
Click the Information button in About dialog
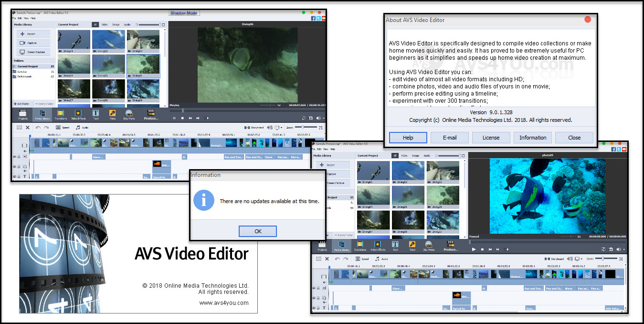click(x=533, y=138)
